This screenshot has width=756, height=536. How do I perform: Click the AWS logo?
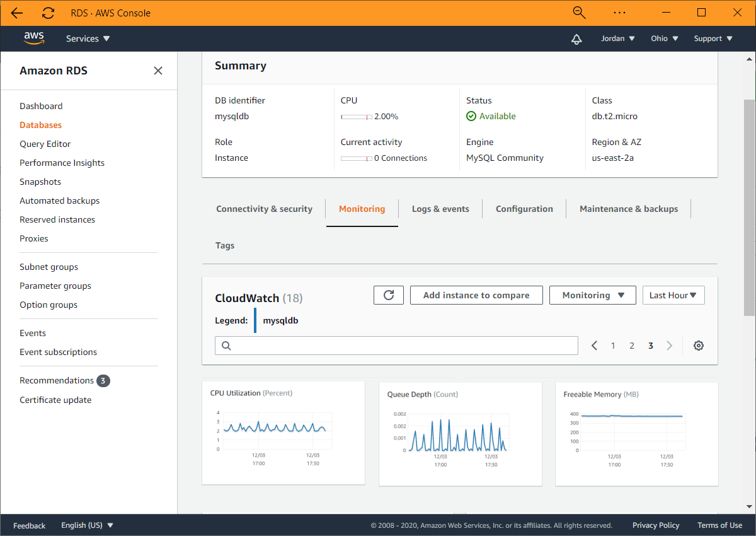point(34,38)
